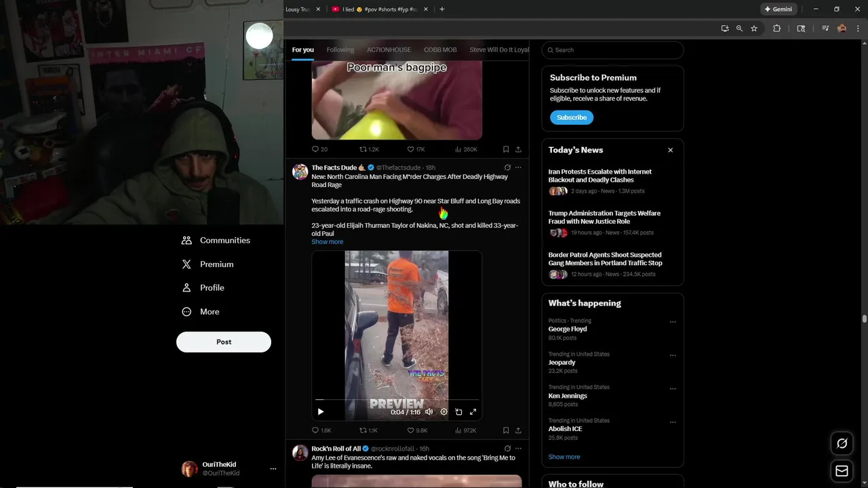Mute The Facts Dude video sound
The height and width of the screenshot is (488, 868).
429,411
